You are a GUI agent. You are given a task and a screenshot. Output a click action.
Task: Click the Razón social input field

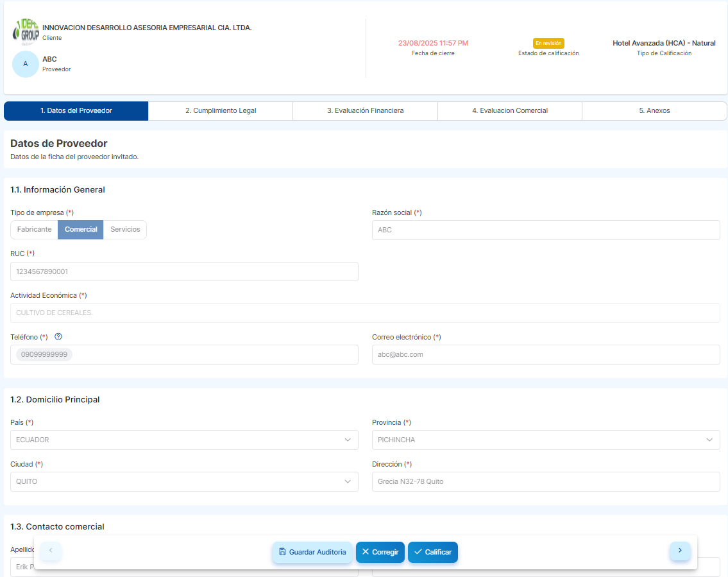click(x=545, y=230)
